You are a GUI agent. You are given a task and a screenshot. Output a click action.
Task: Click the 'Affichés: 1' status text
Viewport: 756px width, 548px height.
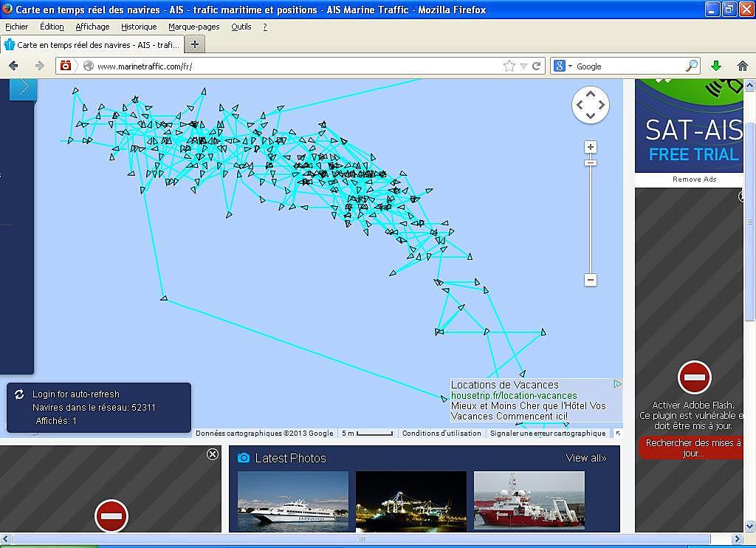(56, 421)
